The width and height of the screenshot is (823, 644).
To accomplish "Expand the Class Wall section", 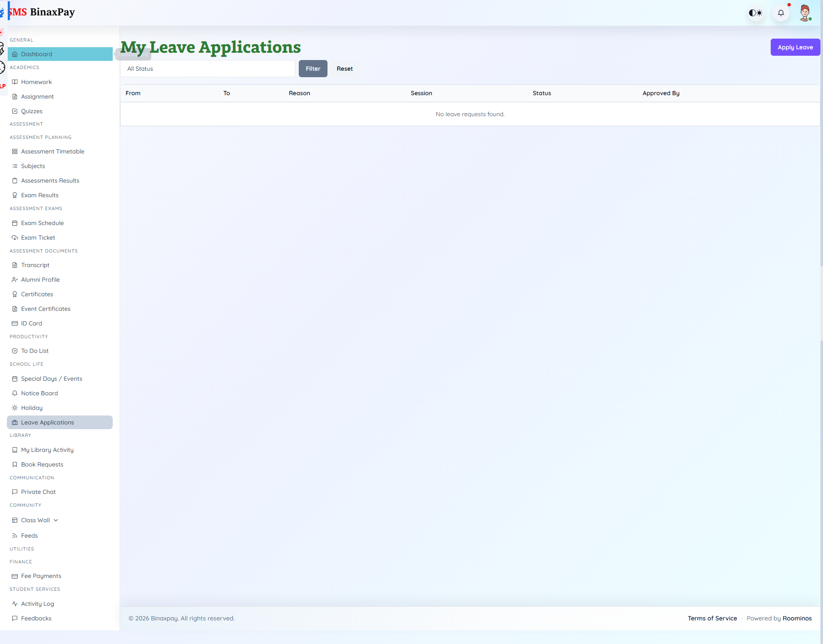I will pos(55,520).
